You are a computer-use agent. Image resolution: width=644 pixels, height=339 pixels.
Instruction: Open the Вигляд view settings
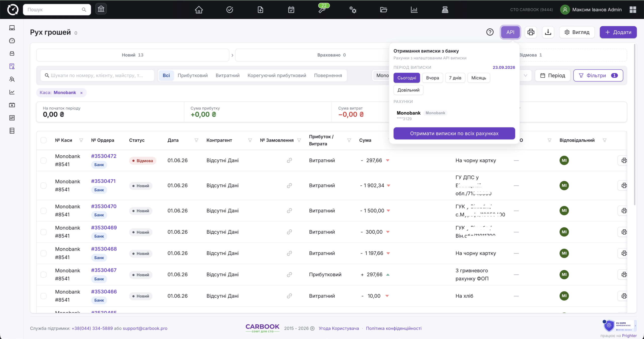[577, 32]
